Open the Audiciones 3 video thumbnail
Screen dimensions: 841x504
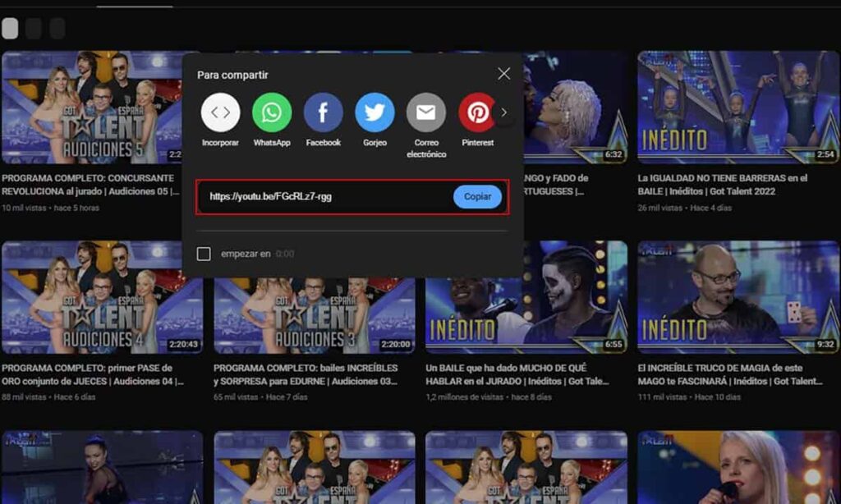[315, 315]
